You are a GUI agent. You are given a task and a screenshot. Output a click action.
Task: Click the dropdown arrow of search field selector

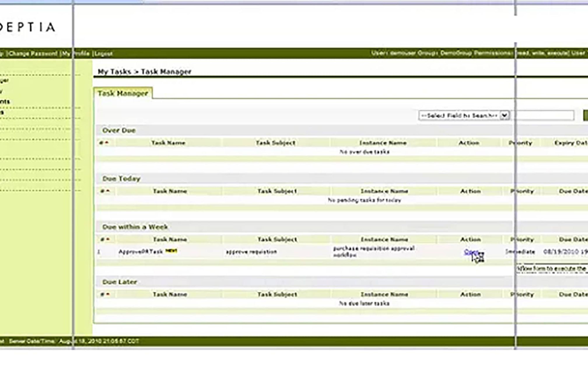(x=504, y=116)
